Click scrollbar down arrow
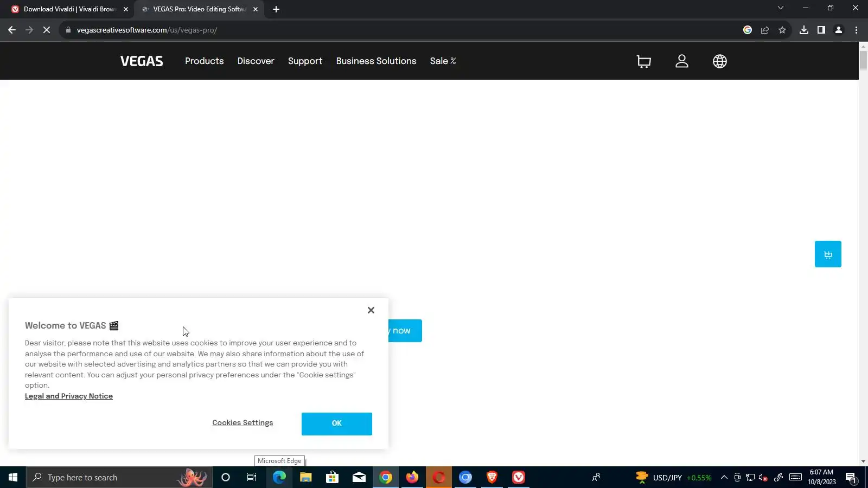The height and width of the screenshot is (488, 868). point(863,461)
